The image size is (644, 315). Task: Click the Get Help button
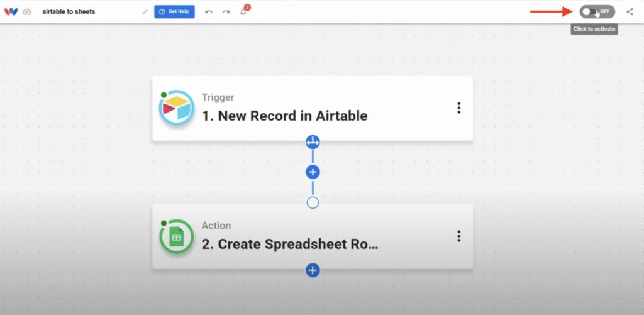(x=175, y=11)
